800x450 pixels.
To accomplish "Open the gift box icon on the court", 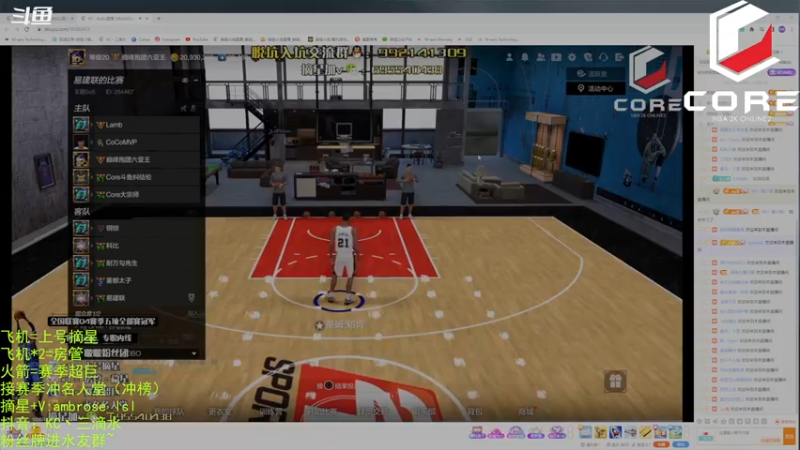I will pyautogui.click(x=615, y=381).
